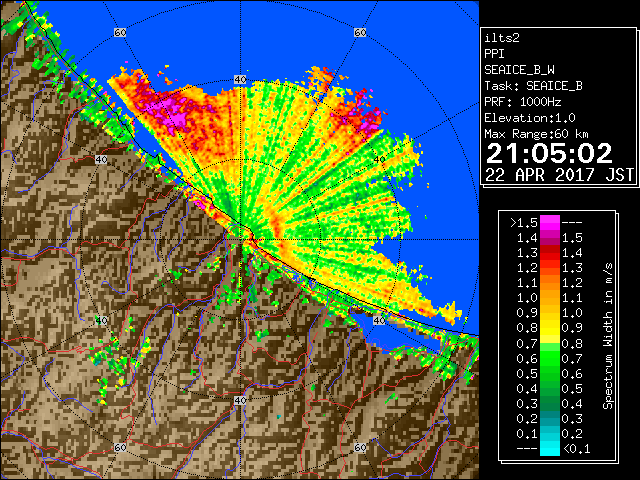
Task: Click the 1.5 upper-bound legend label
Action: [x=572, y=238]
